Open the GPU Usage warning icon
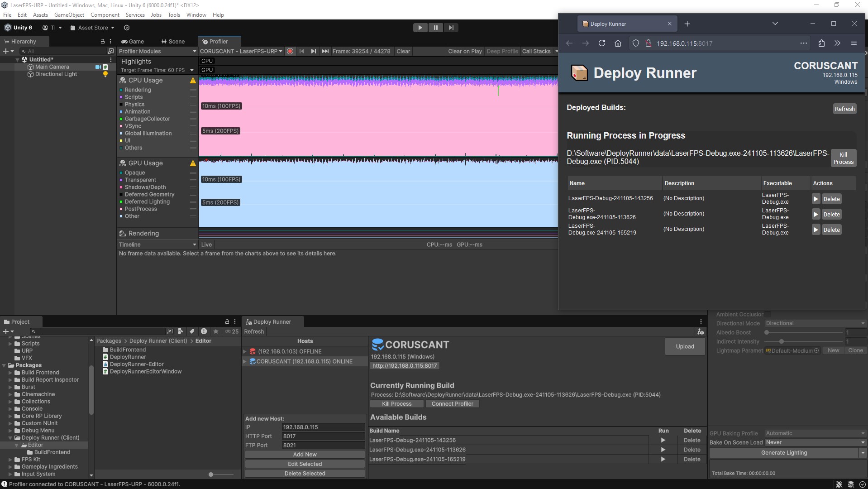The width and height of the screenshot is (868, 489). pos(193,163)
